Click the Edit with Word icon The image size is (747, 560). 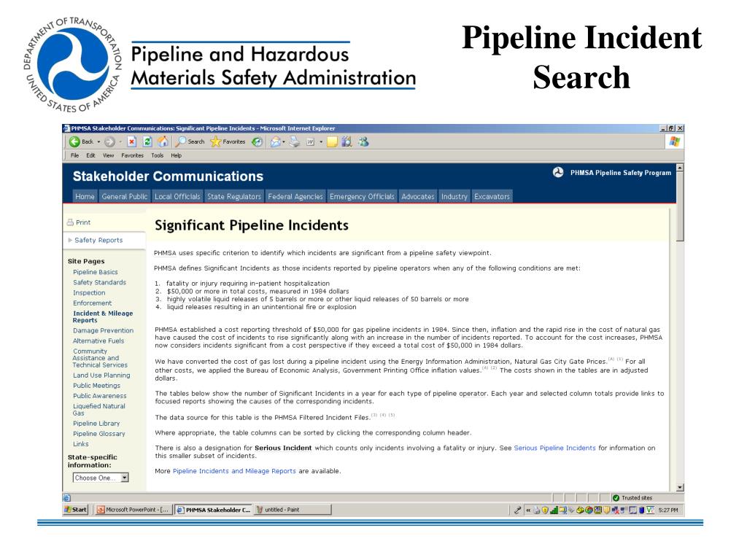coord(310,142)
